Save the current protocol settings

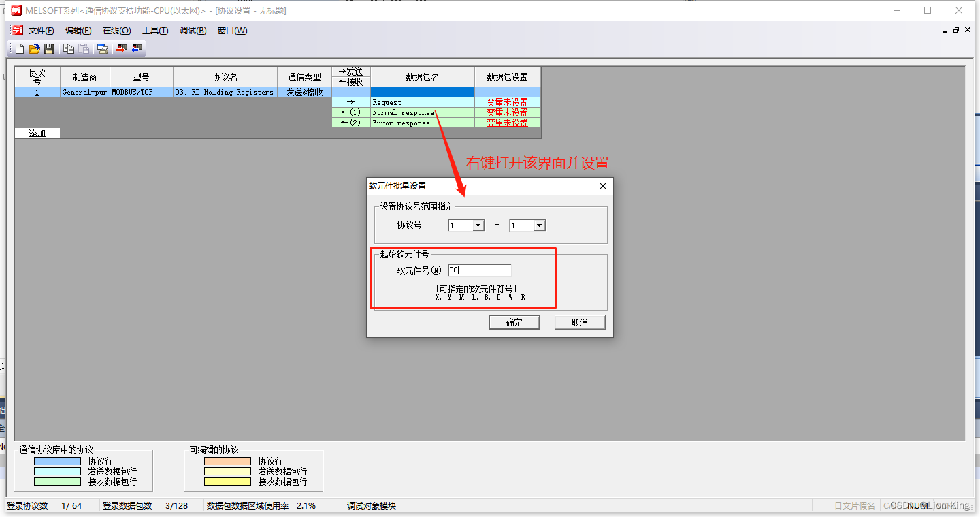tap(49, 48)
